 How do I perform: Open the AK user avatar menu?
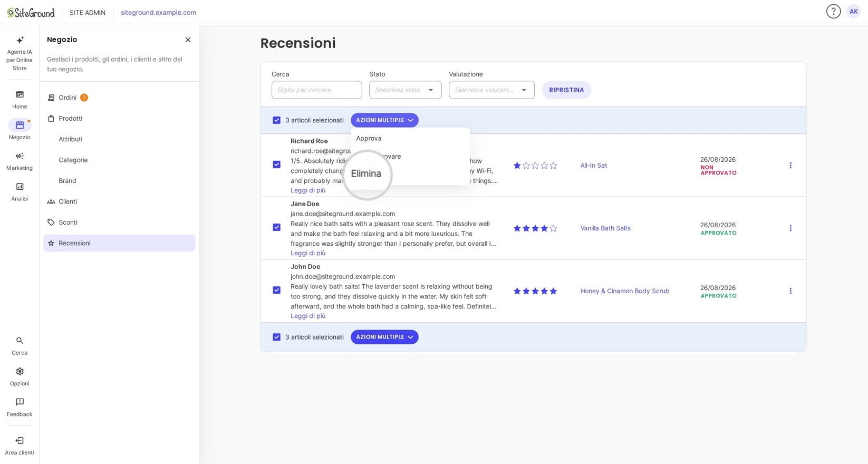pos(853,11)
